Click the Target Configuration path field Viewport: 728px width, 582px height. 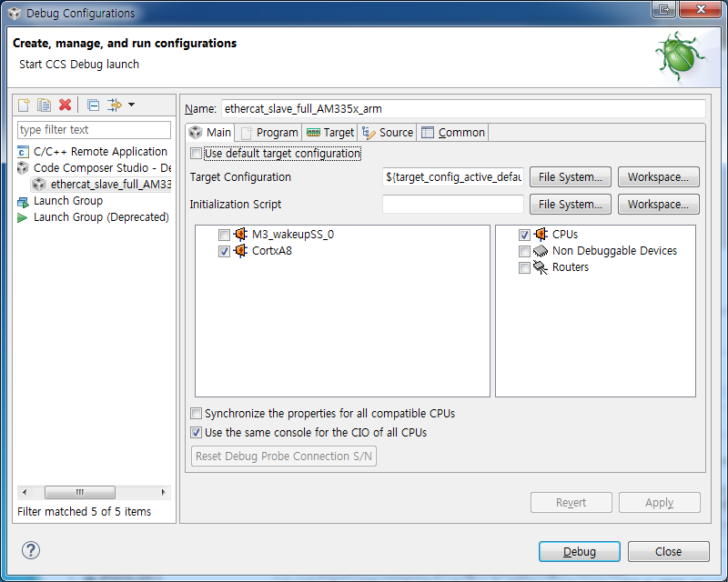pos(453,177)
